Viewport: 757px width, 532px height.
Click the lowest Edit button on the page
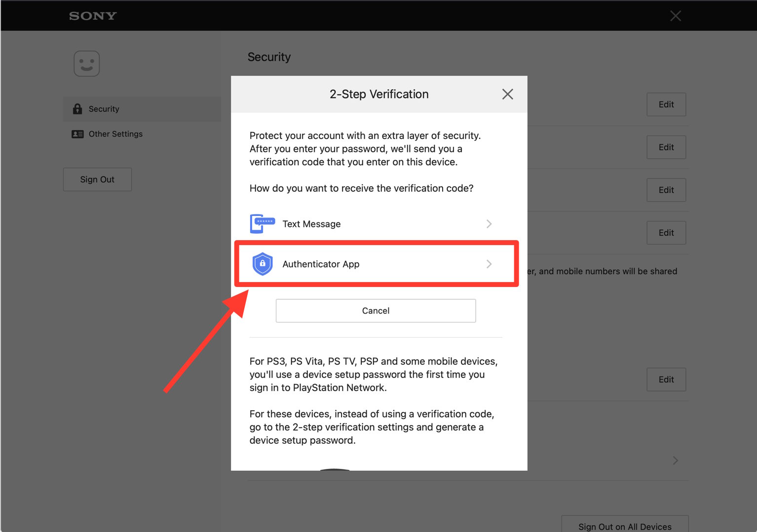(666, 380)
